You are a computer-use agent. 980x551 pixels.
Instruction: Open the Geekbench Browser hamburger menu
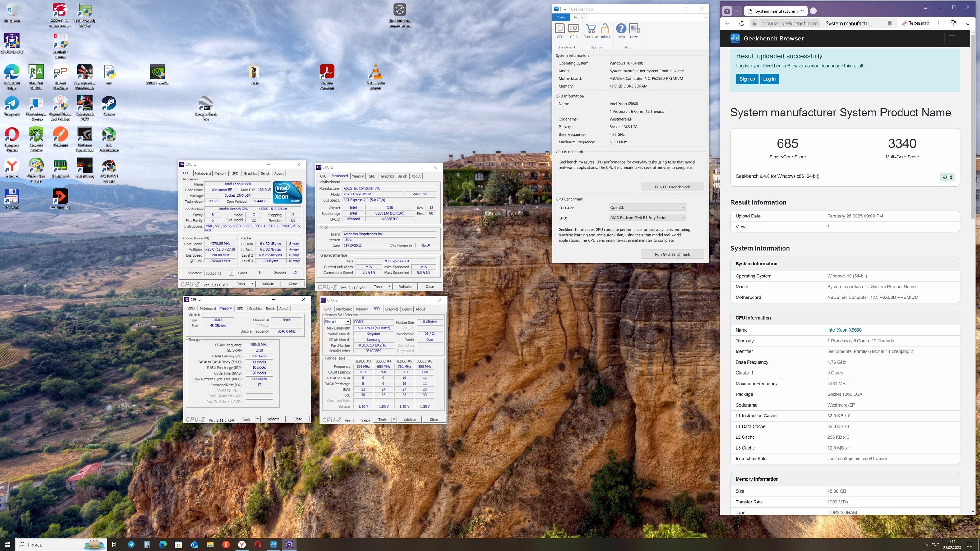(x=952, y=38)
